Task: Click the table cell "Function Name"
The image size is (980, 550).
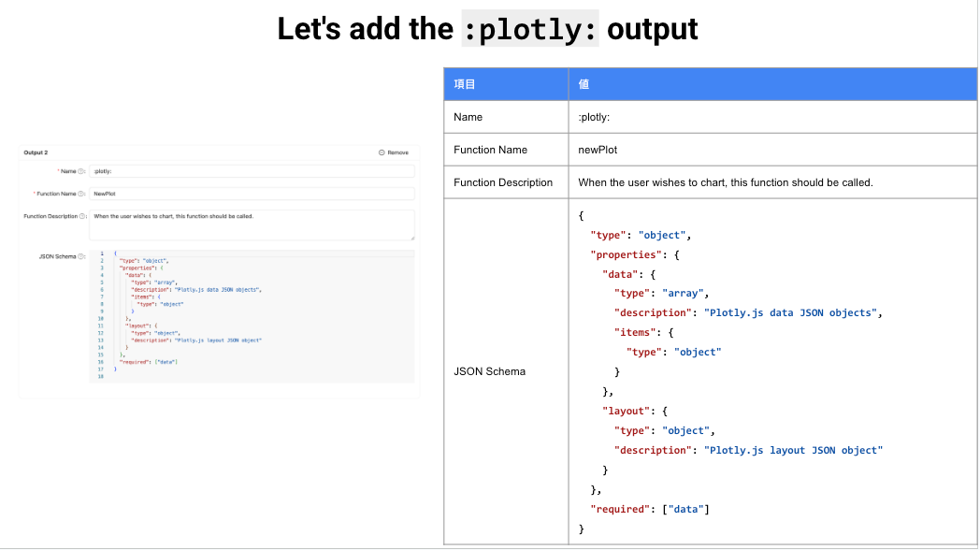Action: 506,150
